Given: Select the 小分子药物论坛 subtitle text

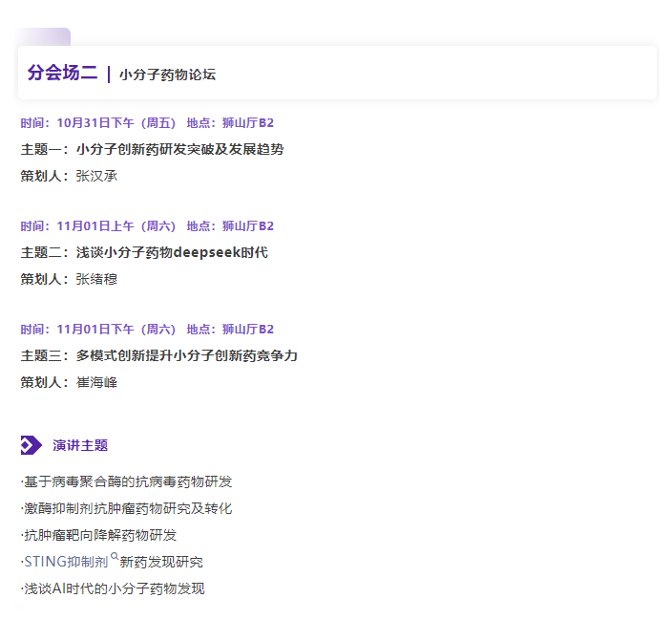Looking at the screenshot, I should [x=167, y=75].
